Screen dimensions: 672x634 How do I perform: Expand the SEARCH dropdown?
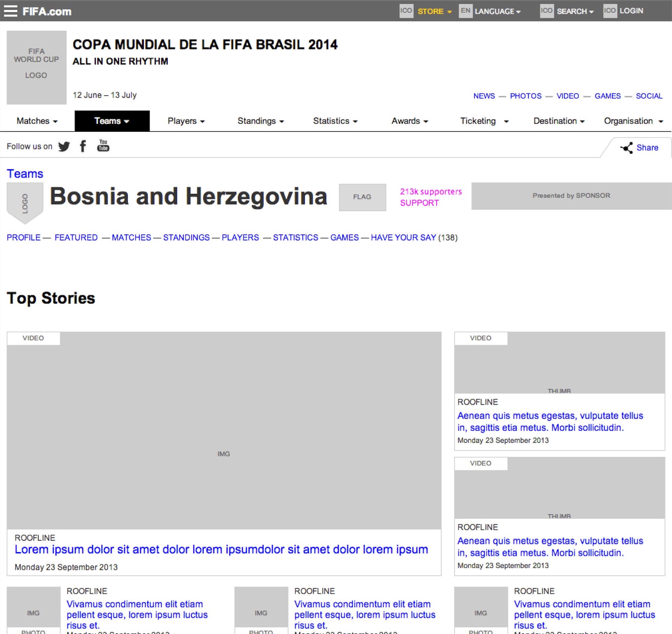[x=575, y=11]
